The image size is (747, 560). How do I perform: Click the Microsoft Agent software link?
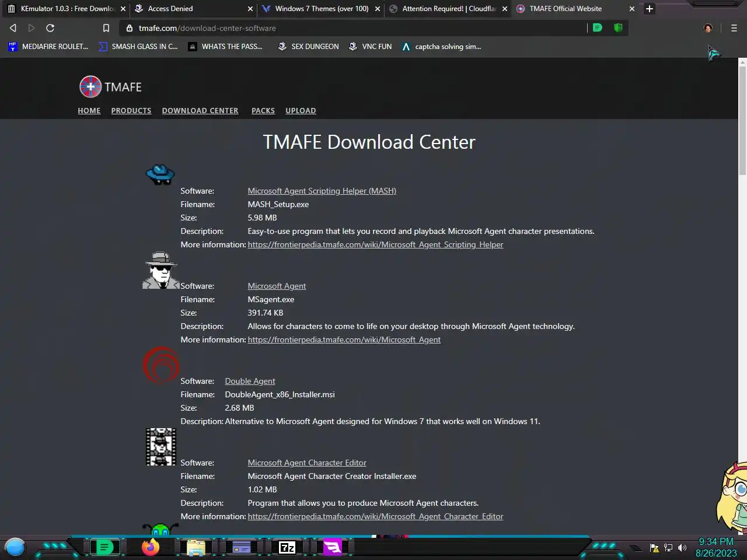coord(277,286)
